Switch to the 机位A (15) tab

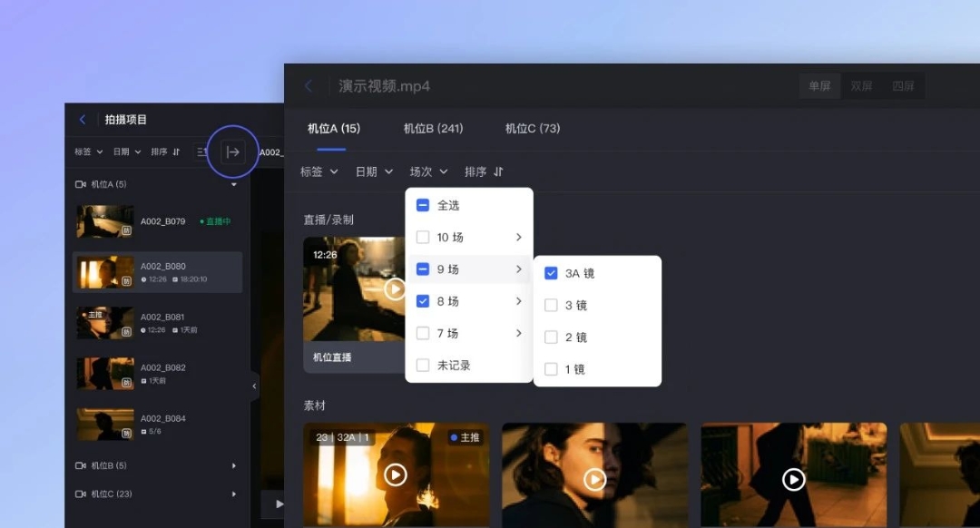[334, 129]
